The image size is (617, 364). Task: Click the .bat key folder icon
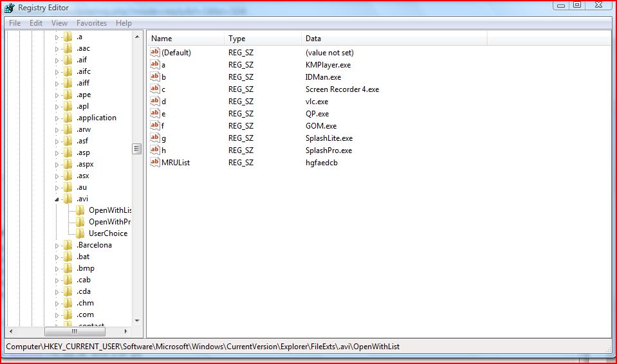pyautogui.click(x=68, y=257)
